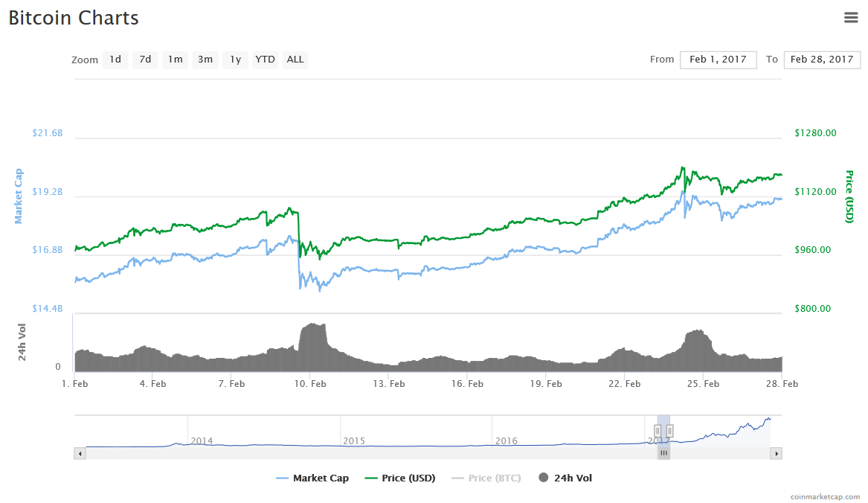Set zoom to ALL
The image size is (868, 503).
[295, 60]
